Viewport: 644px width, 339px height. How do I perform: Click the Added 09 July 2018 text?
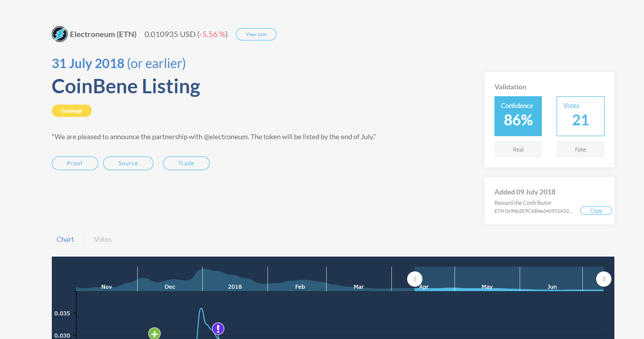(x=525, y=192)
